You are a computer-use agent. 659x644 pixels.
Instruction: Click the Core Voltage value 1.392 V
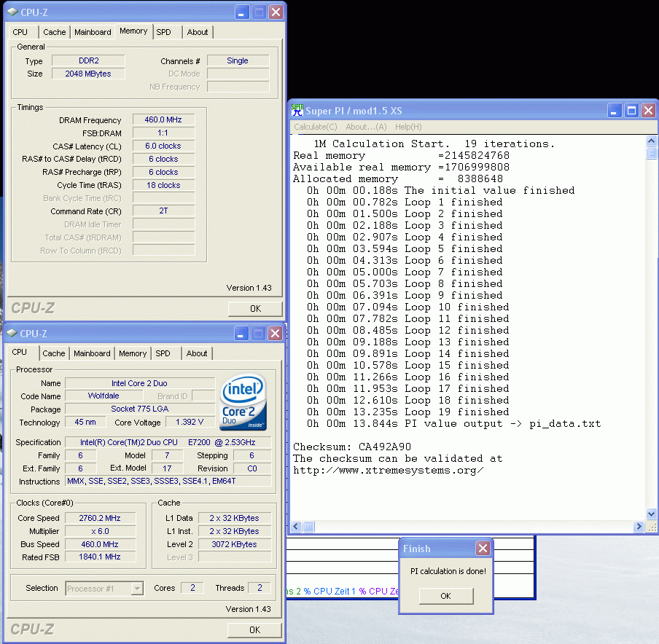190,422
